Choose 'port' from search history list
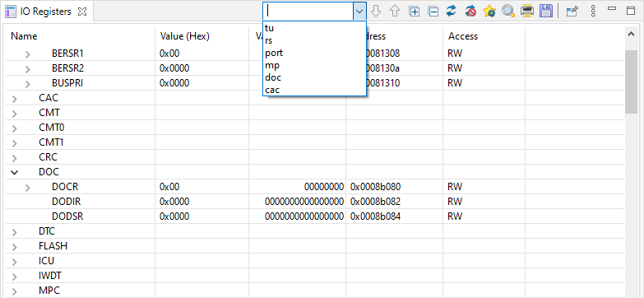This screenshot has width=644, height=298. [314, 53]
